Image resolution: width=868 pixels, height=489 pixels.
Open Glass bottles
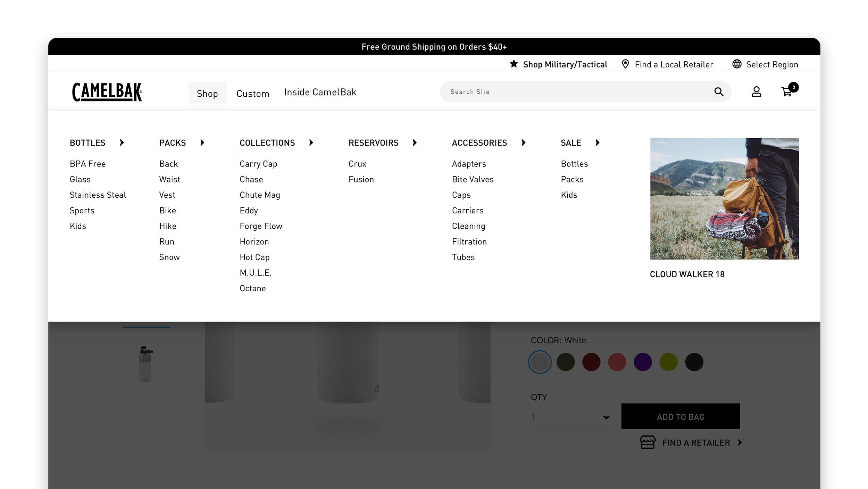[80, 179]
